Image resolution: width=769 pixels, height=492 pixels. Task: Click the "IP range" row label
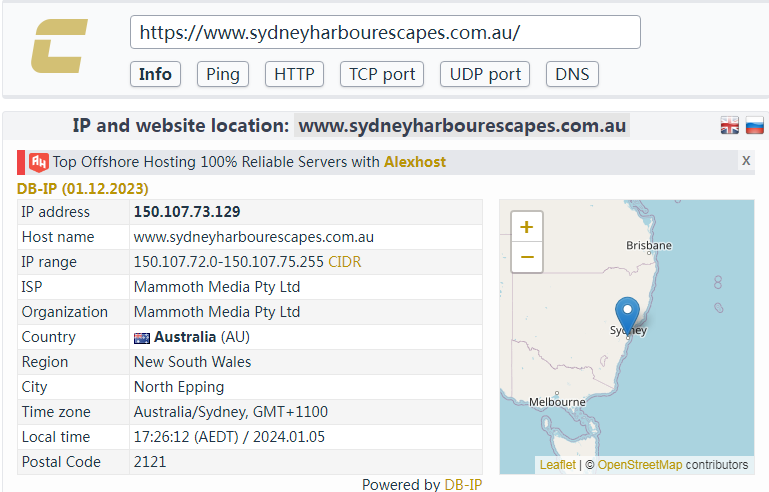point(49,262)
